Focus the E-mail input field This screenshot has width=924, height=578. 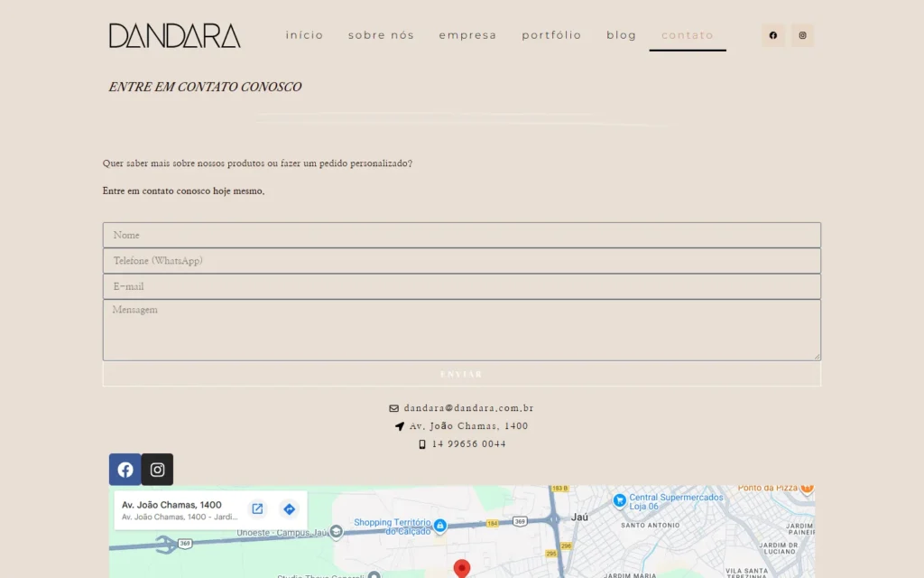click(462, 286)
